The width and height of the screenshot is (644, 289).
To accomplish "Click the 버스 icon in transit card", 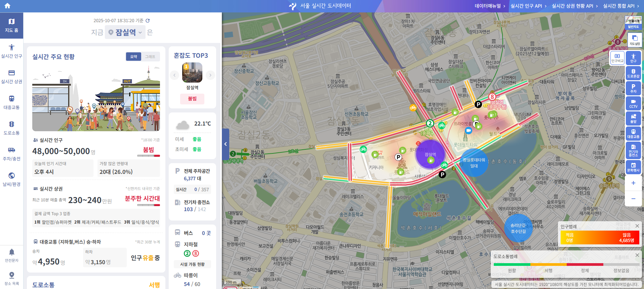I will pyautogui.click(x=177, y=232).
